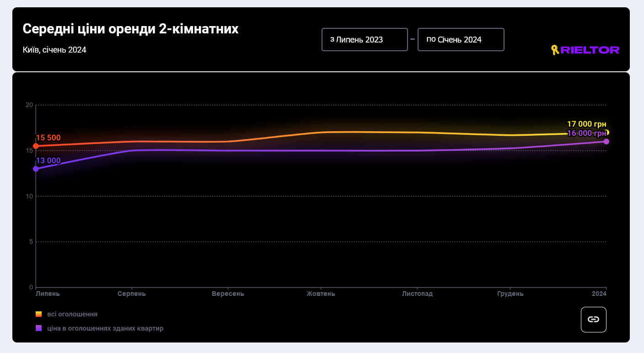Click the copy link icon button
The height and width of the screenshot is (353, 644).
tap(593, 319)
